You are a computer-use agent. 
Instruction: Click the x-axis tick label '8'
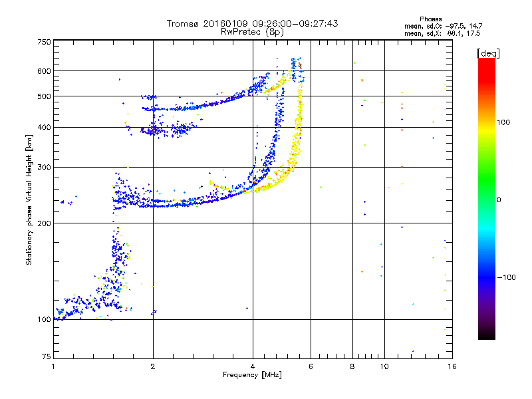352,366
